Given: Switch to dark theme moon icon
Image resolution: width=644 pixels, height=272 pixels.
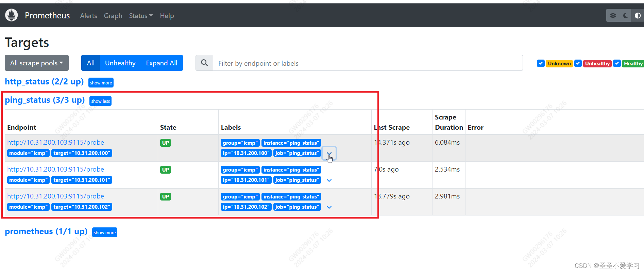Looking at the screenshot, I should pyautogui.click(x=625, y=16).
